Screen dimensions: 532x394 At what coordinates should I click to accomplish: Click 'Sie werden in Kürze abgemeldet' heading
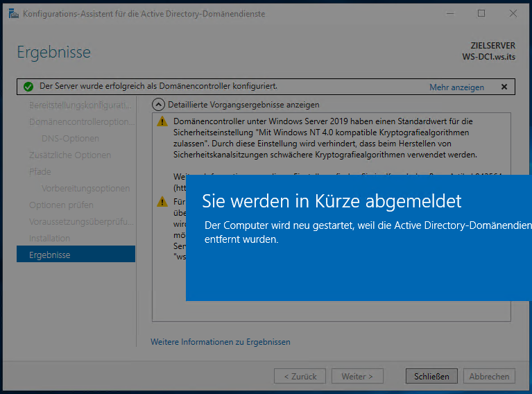pyautogui.click(x=332, y=201)
